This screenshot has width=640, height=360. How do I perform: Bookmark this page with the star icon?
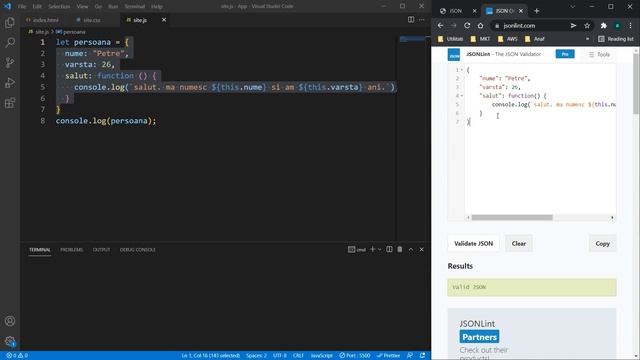(587, 25)
